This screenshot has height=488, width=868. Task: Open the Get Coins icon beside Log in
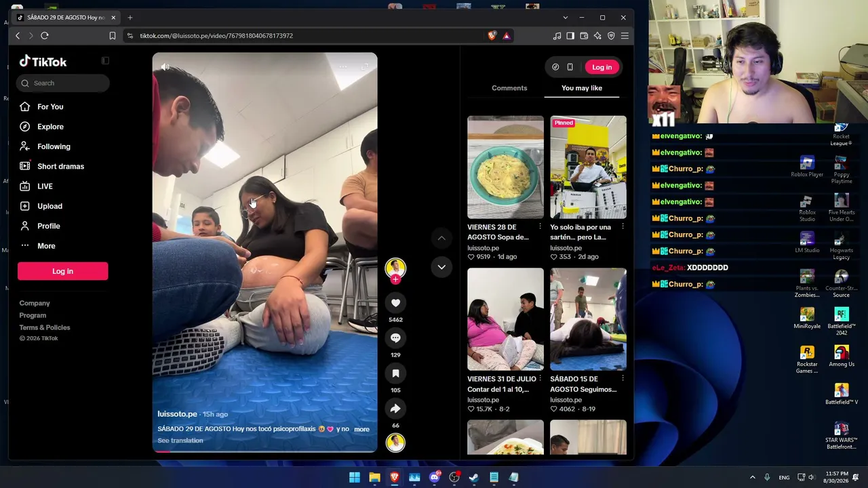coord(555,67)
